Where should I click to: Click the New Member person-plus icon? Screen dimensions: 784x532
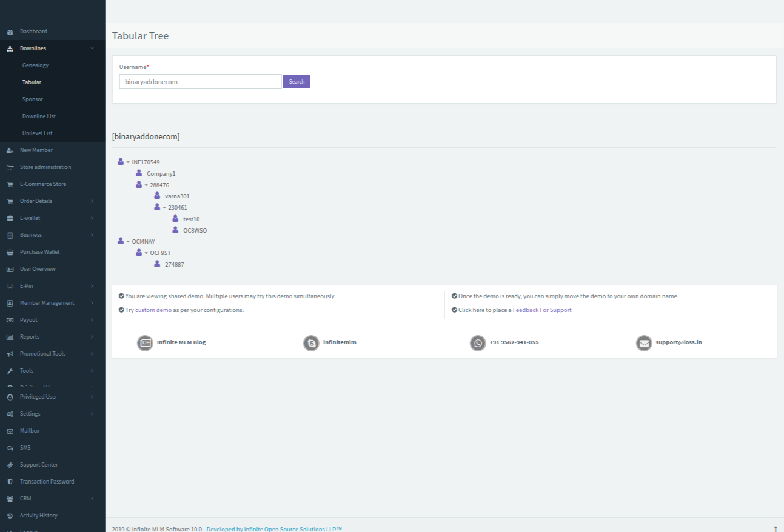(9, 150)
